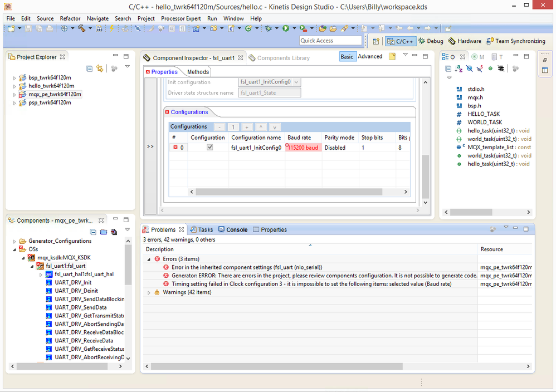Expand the Warnings (42 items) group

pyautogui.click(x=149, y=293)
